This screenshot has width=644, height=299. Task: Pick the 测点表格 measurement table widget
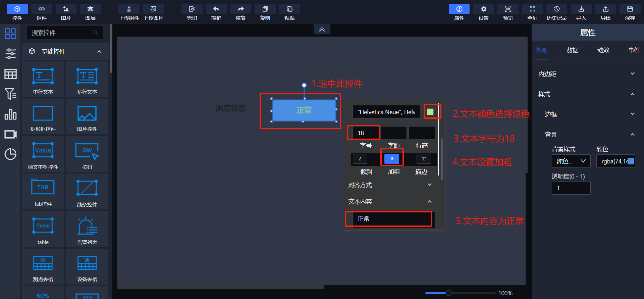(x=43, y=267)
